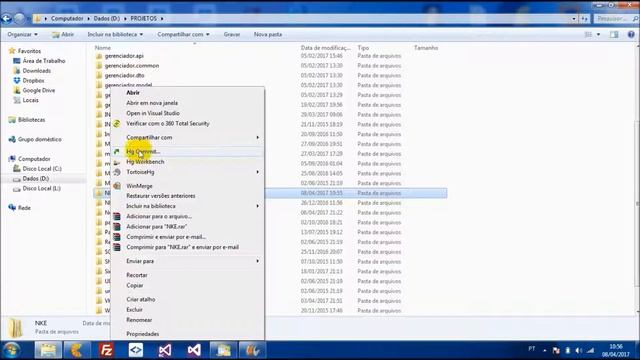Click the Windows Start button
Screen dimensions: 640x360
[x=11, y=350]
